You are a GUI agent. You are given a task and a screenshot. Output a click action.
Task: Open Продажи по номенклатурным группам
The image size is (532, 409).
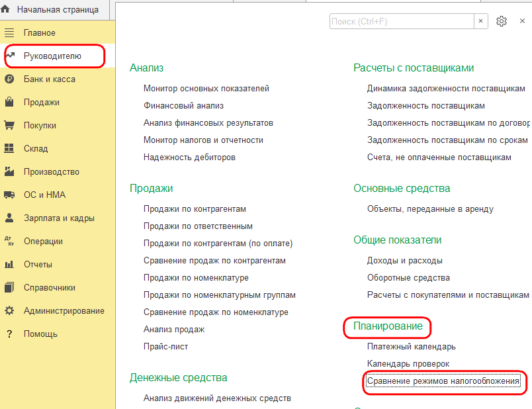point(220,295)
